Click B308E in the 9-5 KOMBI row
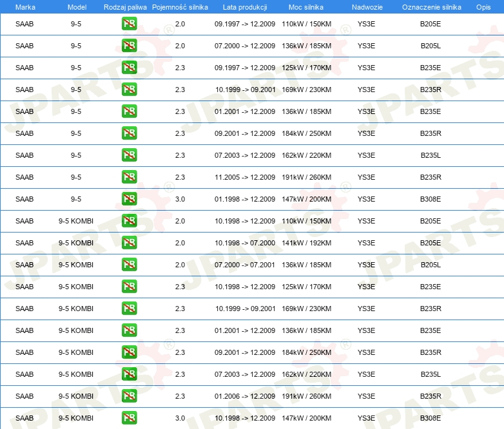Viewport: 504px width, 429px height. coord(431,418)
